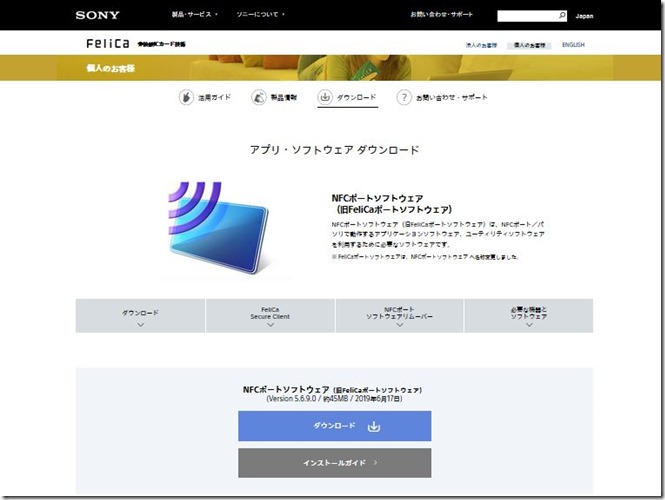Open the 製品・サービス dropdown menu
Viewport: 665px width, 500px height.
[194, 14]
